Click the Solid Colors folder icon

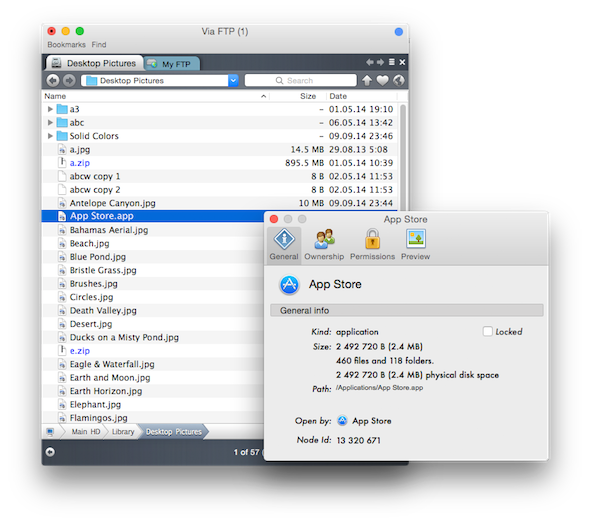pos(62,136)
